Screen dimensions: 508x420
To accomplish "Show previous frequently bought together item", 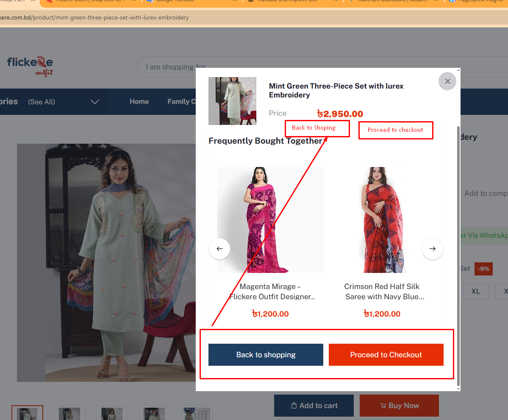I will pyautogui.click(x=219, y=249).
